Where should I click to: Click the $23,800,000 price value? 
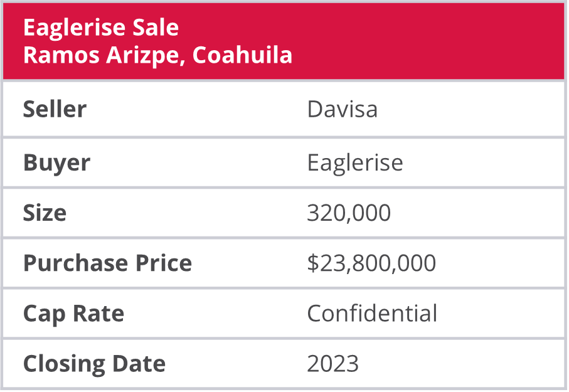371,263
